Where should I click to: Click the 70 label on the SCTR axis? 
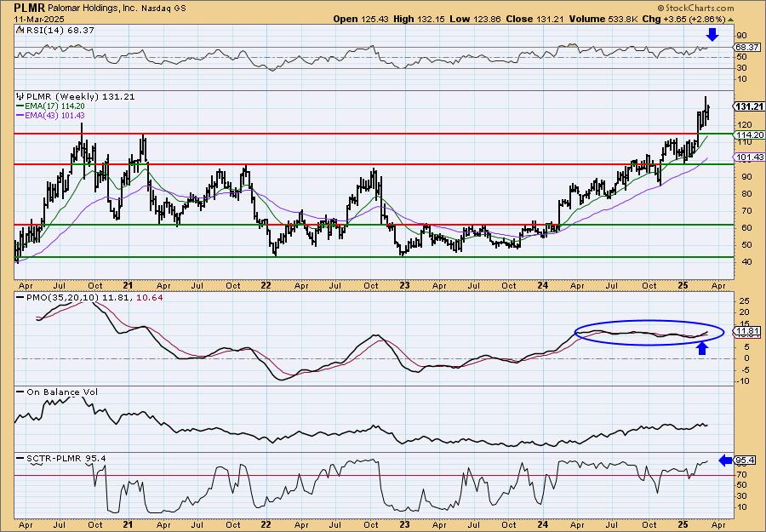point(741,474)
